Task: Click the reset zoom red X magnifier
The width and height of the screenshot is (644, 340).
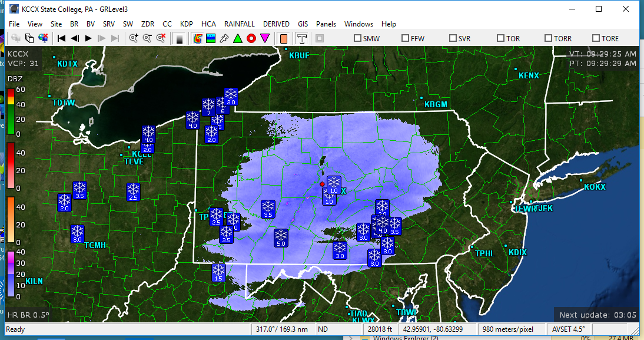Action: (160, 38)
